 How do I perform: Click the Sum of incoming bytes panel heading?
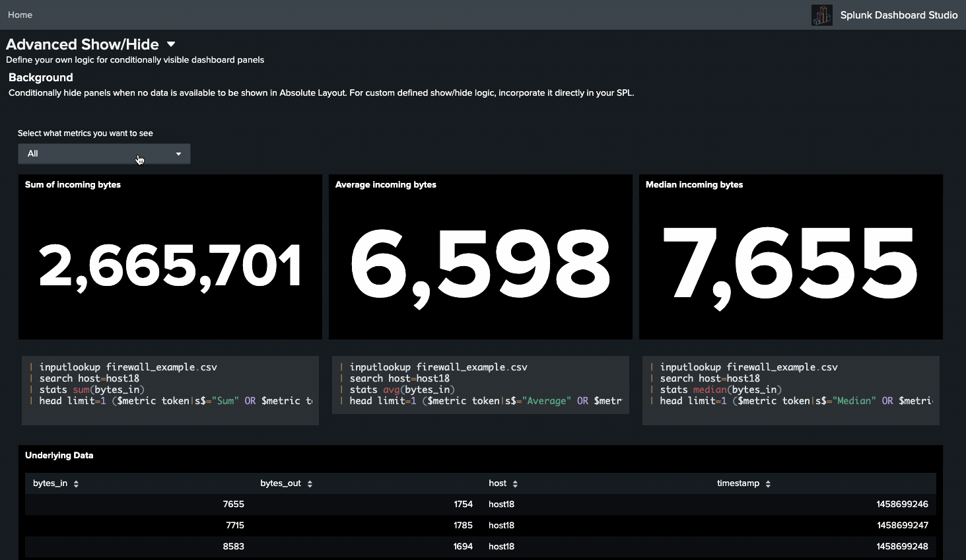coord(73,184)
